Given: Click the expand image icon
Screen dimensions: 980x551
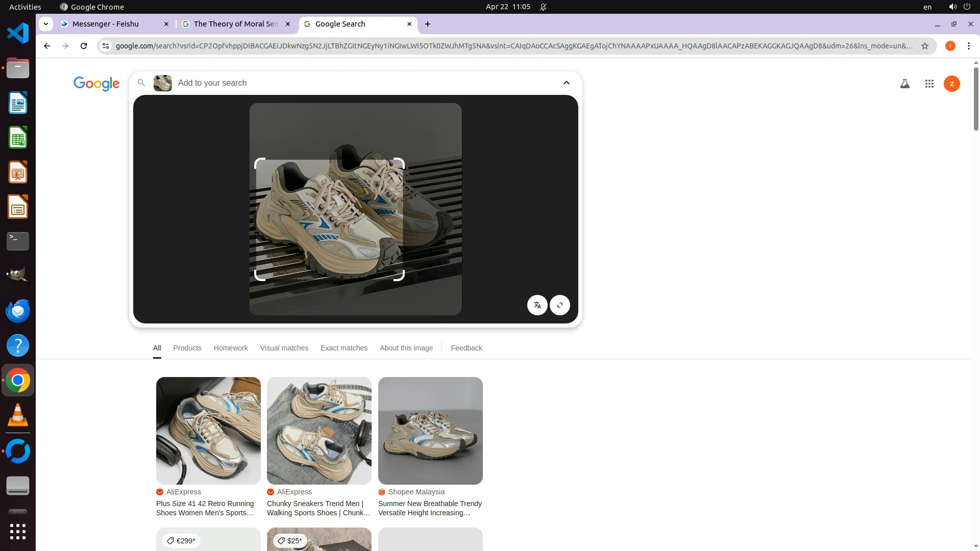Looking at the screenshot, I should pos(560,305).
